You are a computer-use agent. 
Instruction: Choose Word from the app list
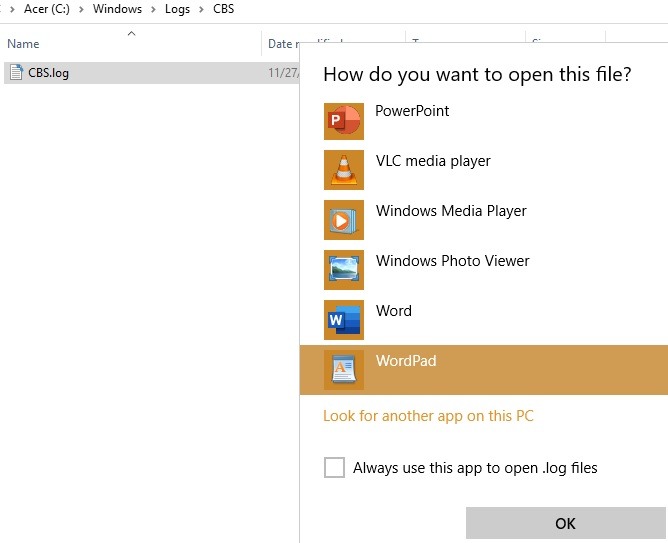[394, 311]
